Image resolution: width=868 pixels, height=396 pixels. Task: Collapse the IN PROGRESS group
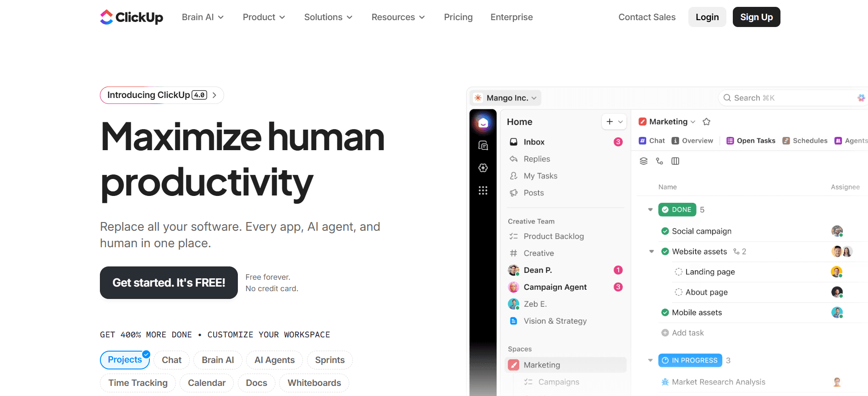(x=650, y=360)
